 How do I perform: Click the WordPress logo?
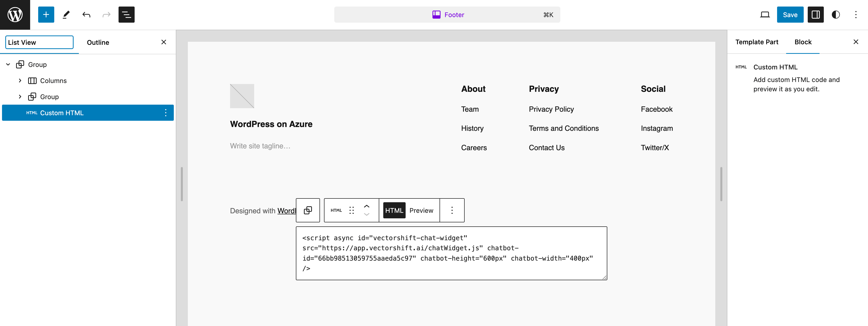[15, 15]
